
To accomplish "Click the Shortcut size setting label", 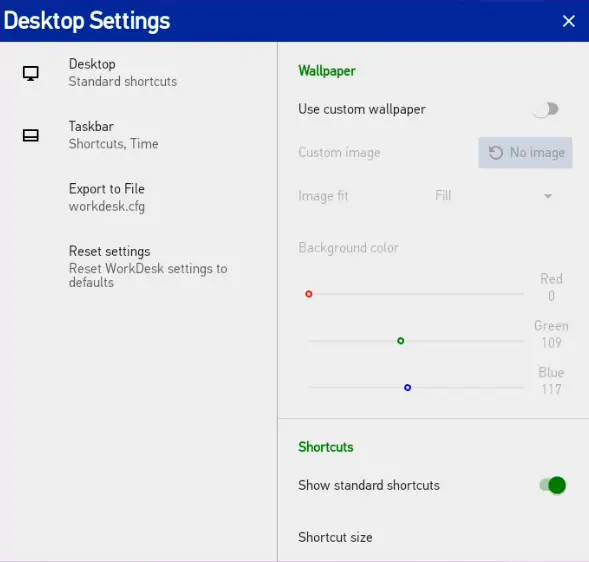I will coord(335,537).
